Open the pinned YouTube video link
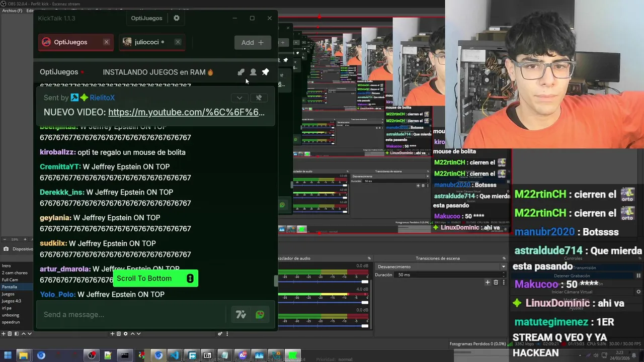Screen dimensions: 644x362 click(x=186, y=112)
